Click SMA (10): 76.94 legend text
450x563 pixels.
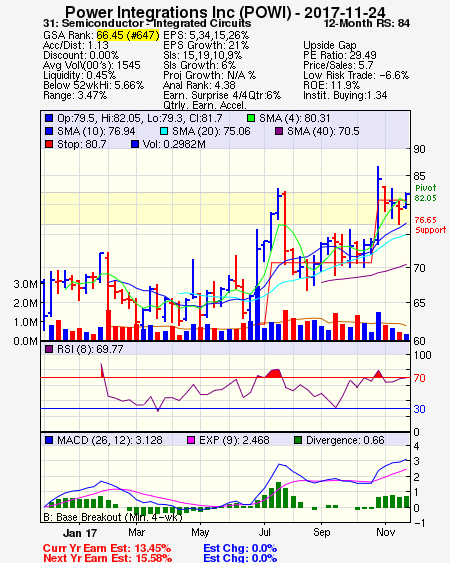tap(96, 131)
